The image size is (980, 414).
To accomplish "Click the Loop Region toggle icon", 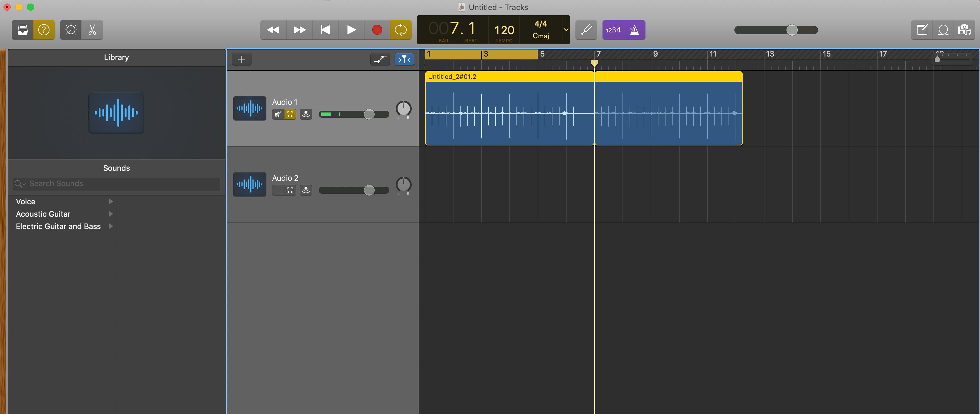I will (x=400, y=29).
